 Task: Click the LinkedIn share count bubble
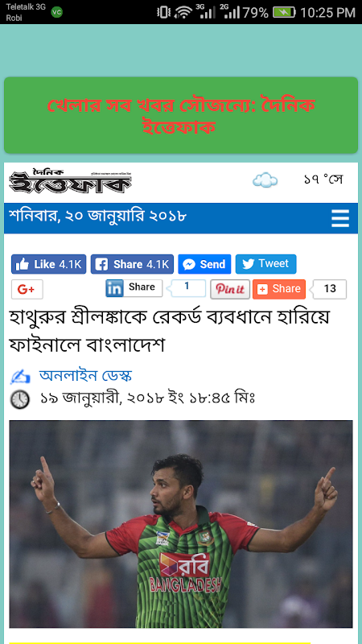click(187, 288)
